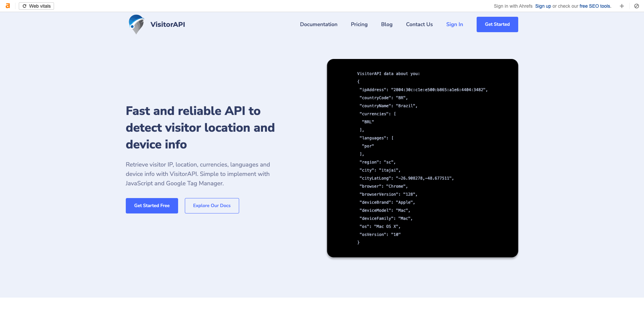The image size is (644, 313).
Task: Open the Blog navigation link
Action: click(x=386, y=24)
